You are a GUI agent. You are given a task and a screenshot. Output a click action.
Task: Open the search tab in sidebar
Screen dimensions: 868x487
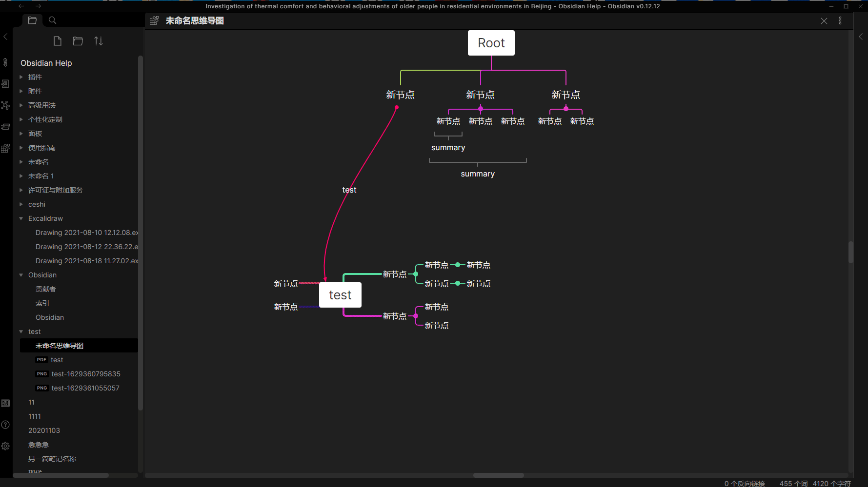pos(53,20)
